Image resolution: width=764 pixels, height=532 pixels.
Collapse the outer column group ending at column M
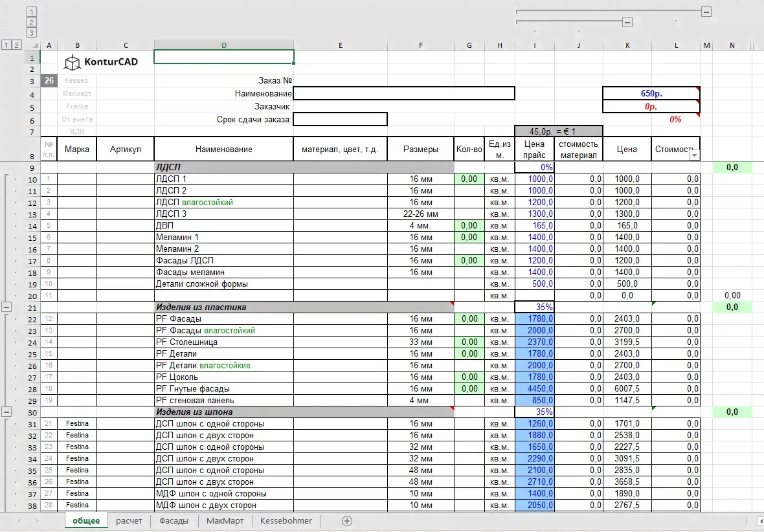[x=706, y=12]
